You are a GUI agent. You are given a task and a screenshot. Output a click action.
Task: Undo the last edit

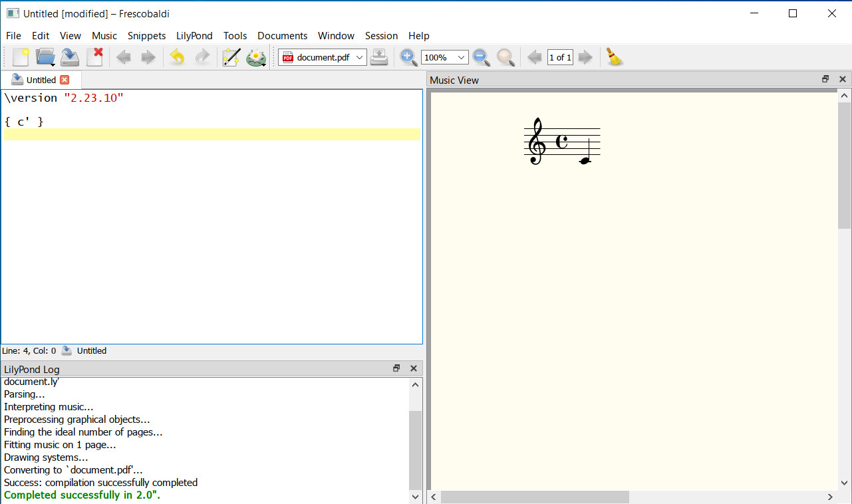[176, 57]
